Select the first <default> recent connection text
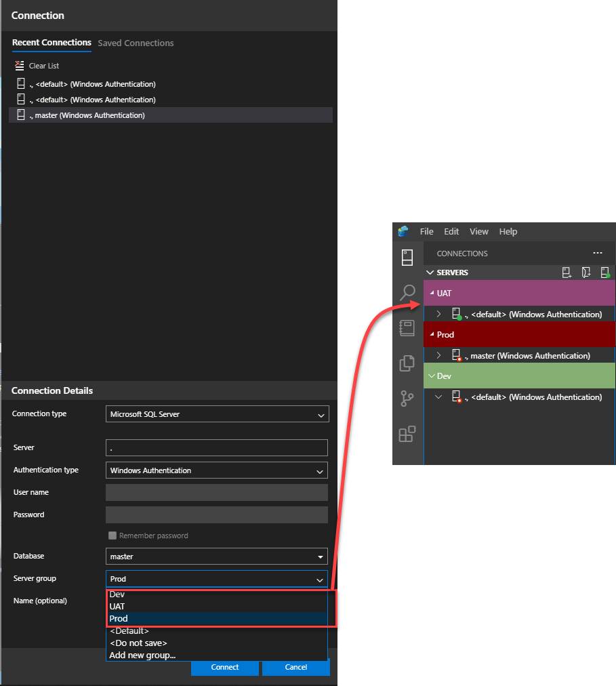 coord(92,84)
